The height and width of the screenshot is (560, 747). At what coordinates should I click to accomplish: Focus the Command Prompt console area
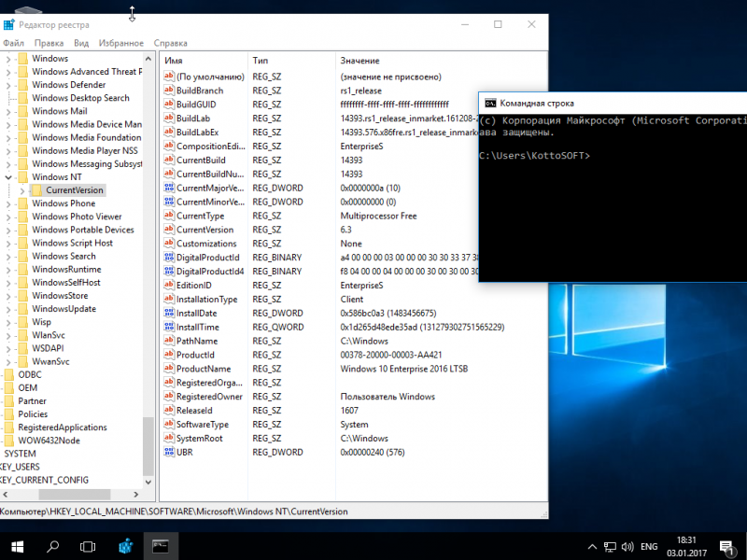(x=613, y=197)
